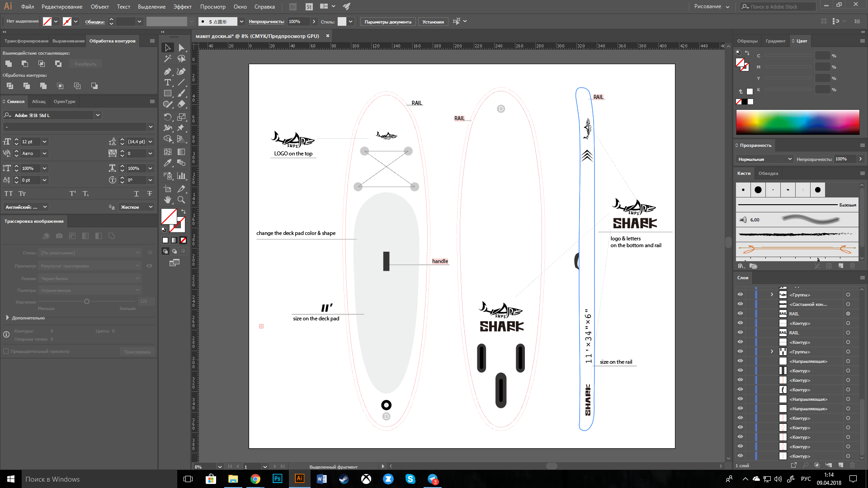Choose the Scale tool
This screenshot has width=868, height=488.
181,117
